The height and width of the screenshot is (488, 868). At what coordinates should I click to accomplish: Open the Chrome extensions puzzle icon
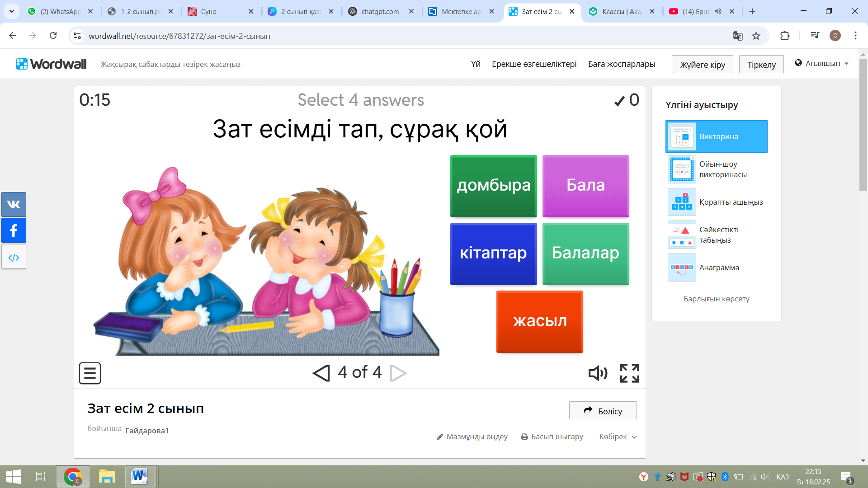click(785, 36)
